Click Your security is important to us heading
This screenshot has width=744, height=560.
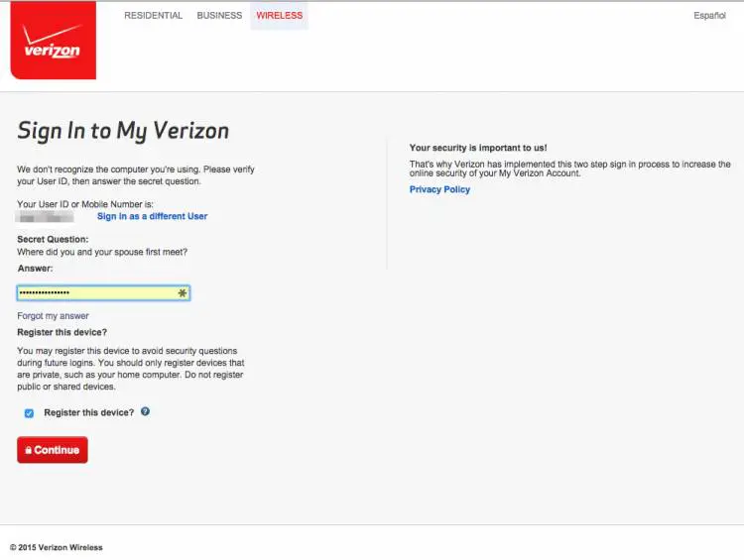(x=478, y=148)
